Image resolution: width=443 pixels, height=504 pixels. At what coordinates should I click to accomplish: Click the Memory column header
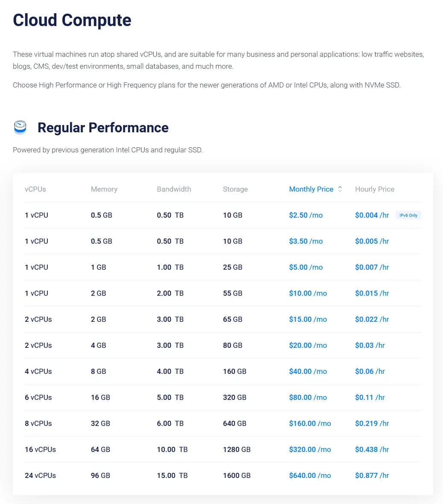coord(104,189)
